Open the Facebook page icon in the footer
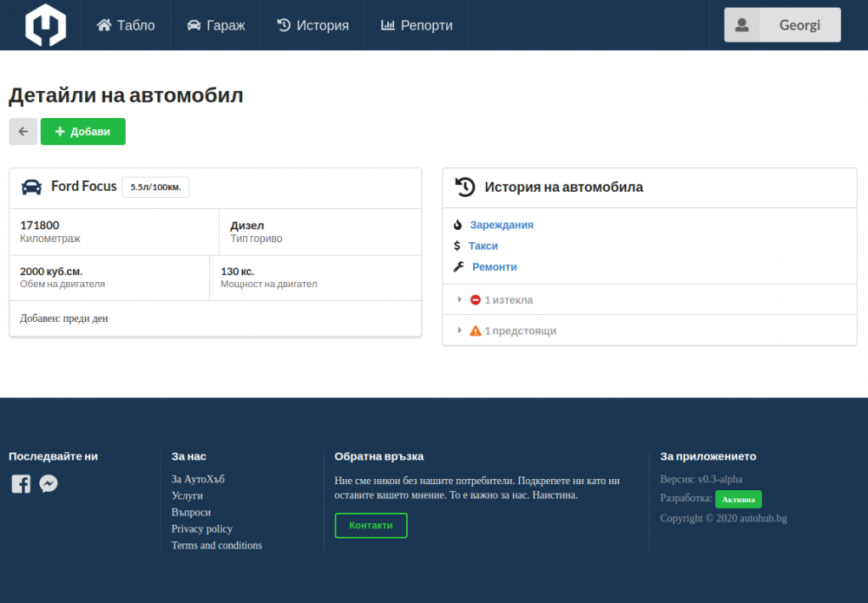The image size is (868, 603). 21,484
